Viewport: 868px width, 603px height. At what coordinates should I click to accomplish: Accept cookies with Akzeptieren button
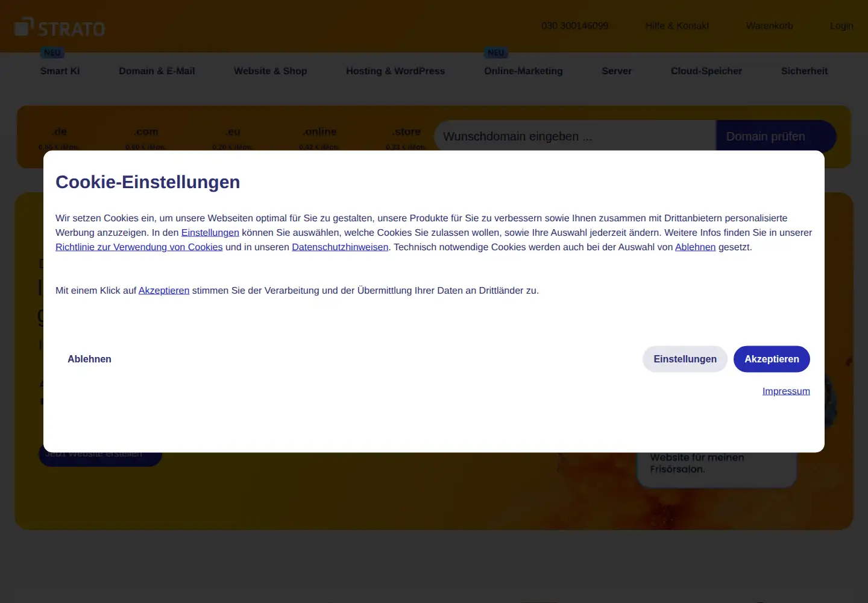tap(772, 359)
